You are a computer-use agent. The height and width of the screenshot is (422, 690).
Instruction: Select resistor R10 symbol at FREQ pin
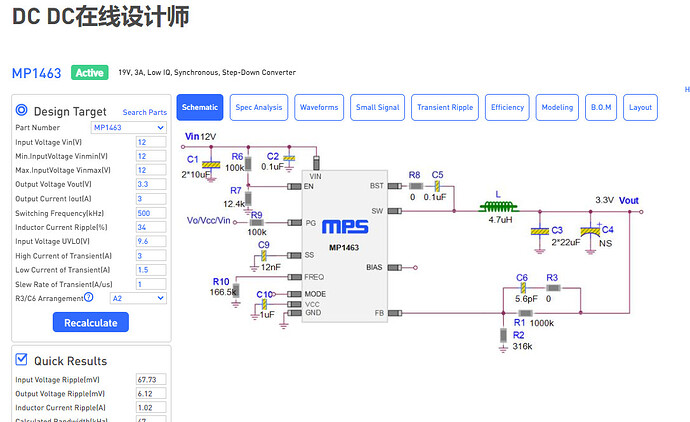[236, 290]
